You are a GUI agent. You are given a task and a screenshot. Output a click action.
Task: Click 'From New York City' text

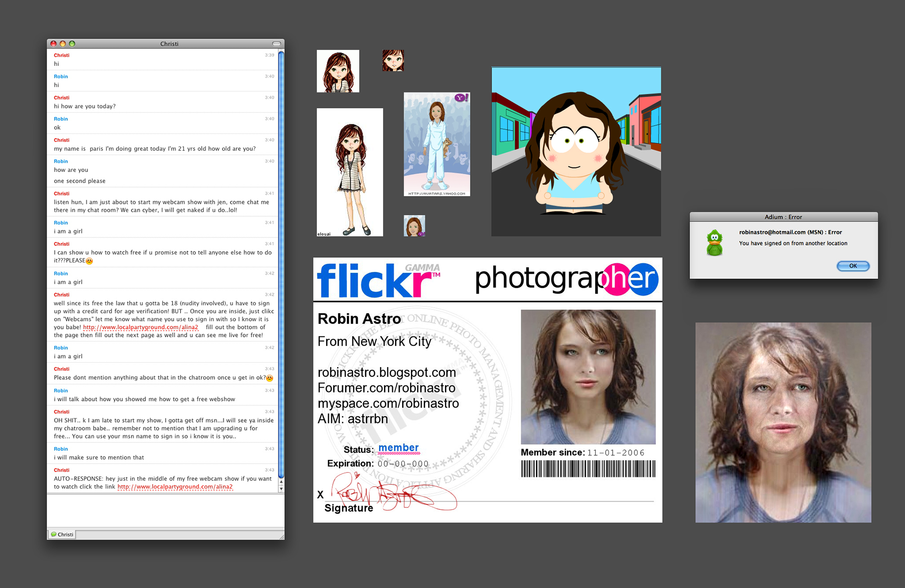point(375,342)
